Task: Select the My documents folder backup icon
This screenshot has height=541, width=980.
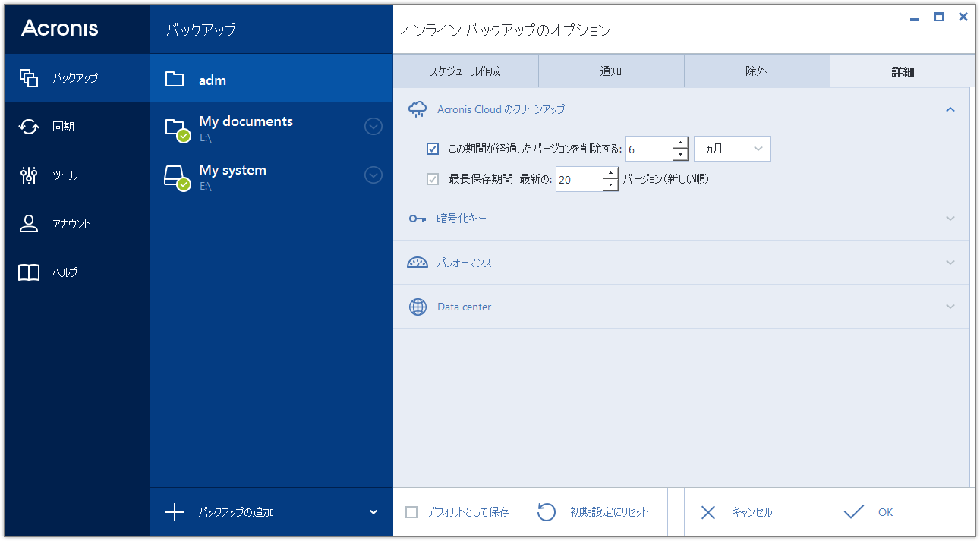Action: pos(175,127)
